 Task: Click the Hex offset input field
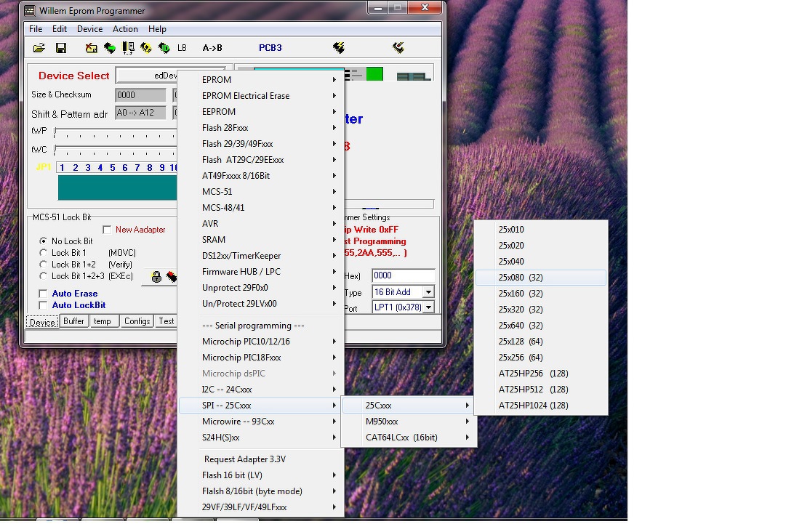(404, 276)
